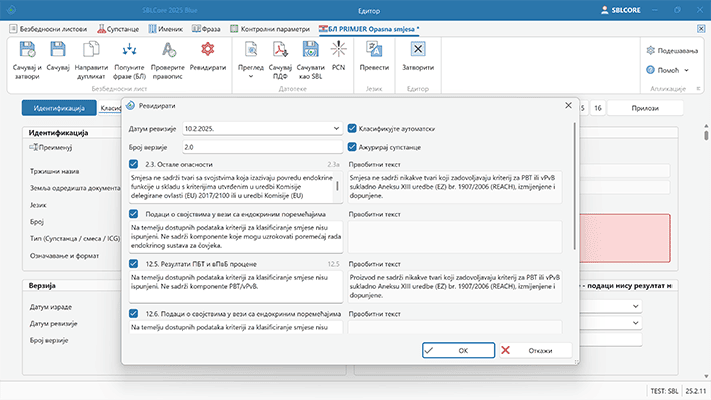Click empty Првобитни текст box for endocrine data
Image resolution: width=711 pixels, height=400 pixels.
tap(455, 236)
